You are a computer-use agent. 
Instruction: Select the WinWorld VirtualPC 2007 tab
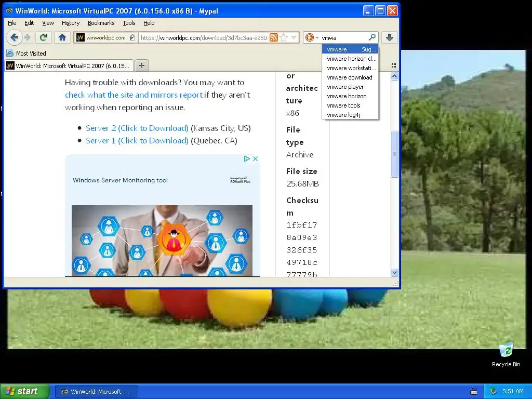click(69, 65)
